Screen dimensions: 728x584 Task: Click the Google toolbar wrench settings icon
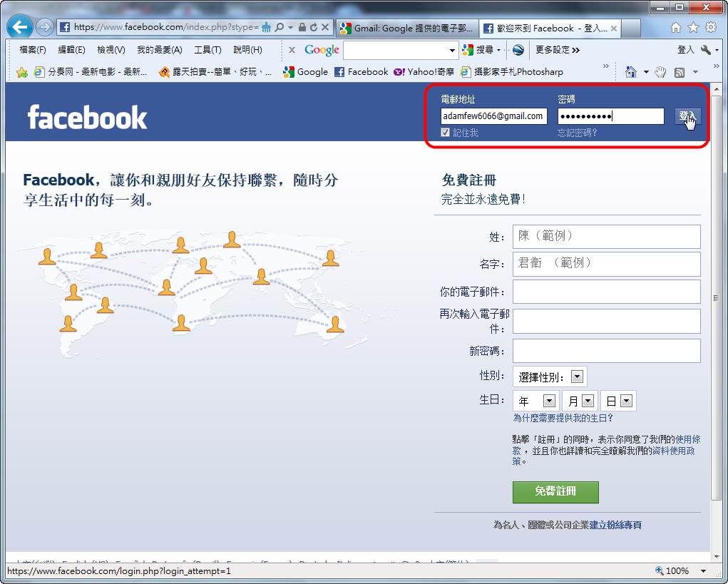706,50
